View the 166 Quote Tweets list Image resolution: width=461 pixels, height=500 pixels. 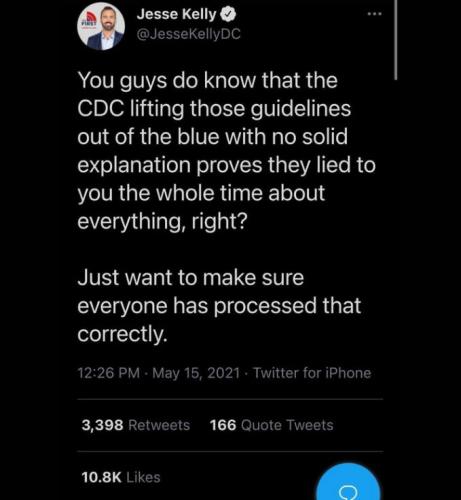(271, 425)
